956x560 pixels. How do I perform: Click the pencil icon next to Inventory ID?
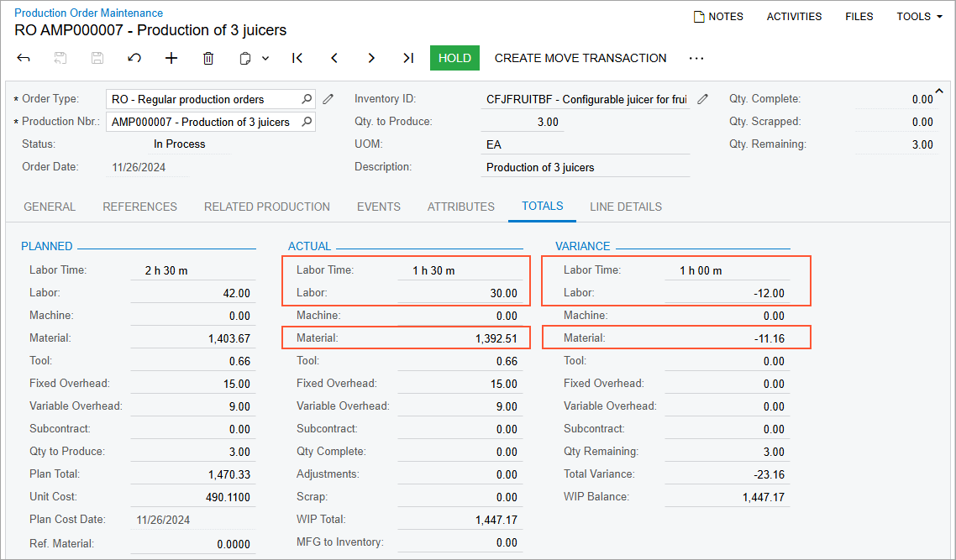pyautogui.click(x=703, y=99)
